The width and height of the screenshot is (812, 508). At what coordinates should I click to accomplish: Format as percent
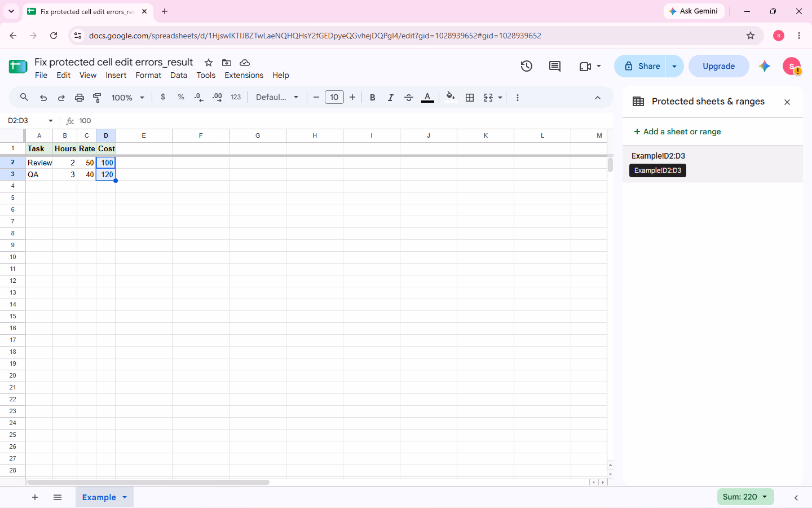click(x=181, y=97)
